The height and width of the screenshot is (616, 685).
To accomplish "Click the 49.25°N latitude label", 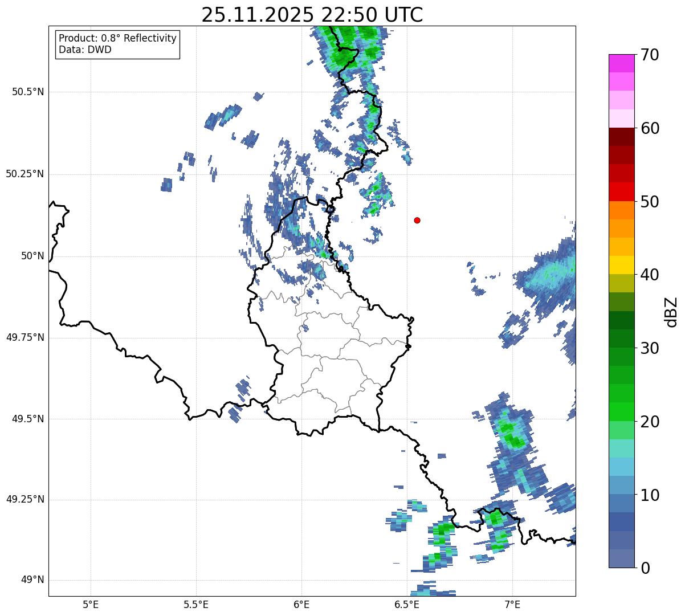I will 25,500.
